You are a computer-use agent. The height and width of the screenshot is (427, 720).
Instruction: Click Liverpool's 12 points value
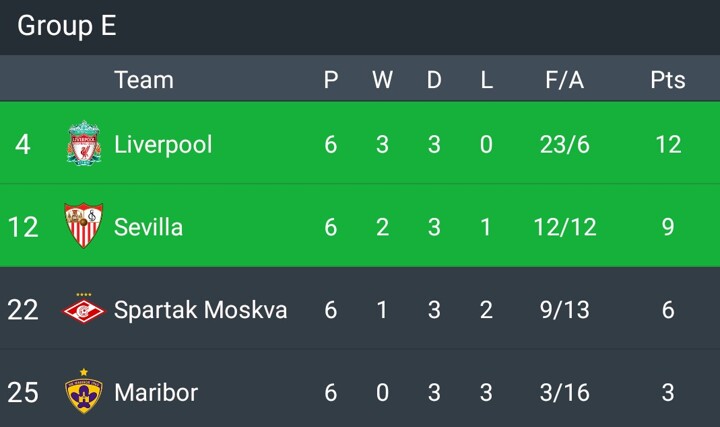click(667, 144)
